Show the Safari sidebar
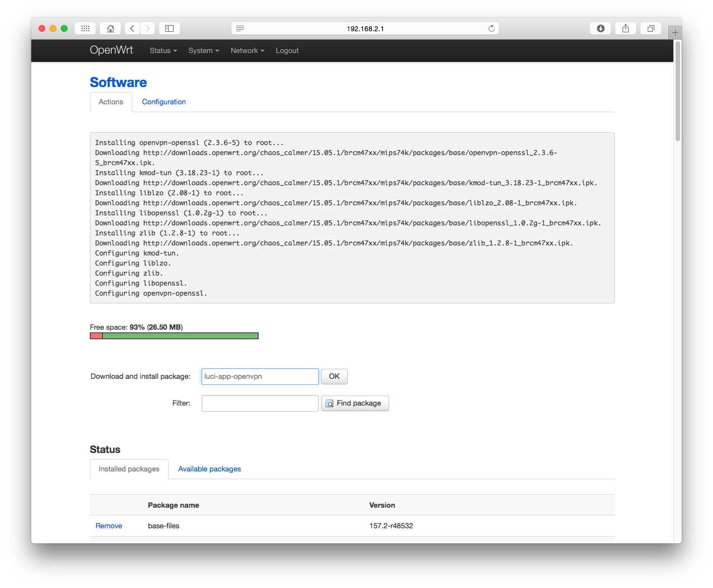 point(169,28)
